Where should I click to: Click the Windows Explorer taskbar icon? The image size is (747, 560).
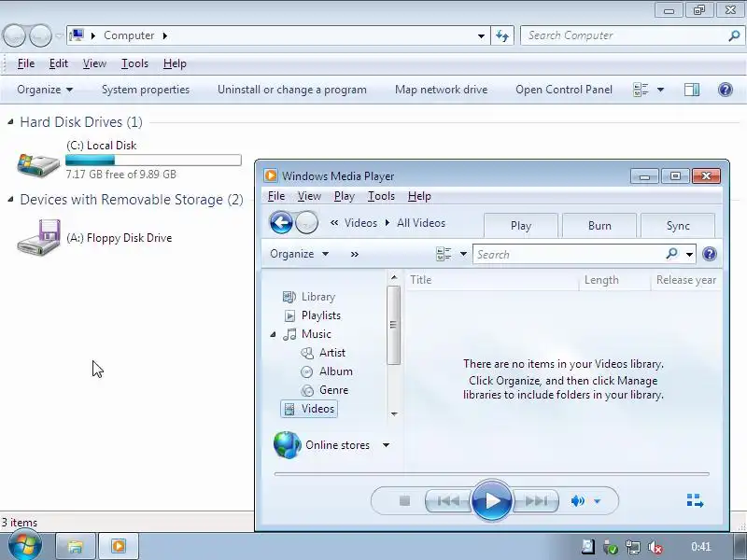pyautogui.click(x=76, y=546)
